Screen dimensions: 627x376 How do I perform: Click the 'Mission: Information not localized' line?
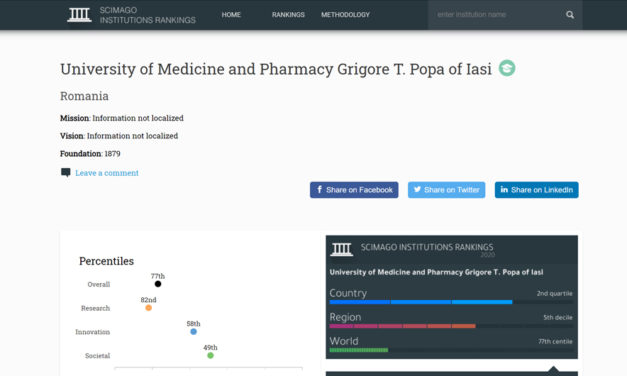coord(122,118)
